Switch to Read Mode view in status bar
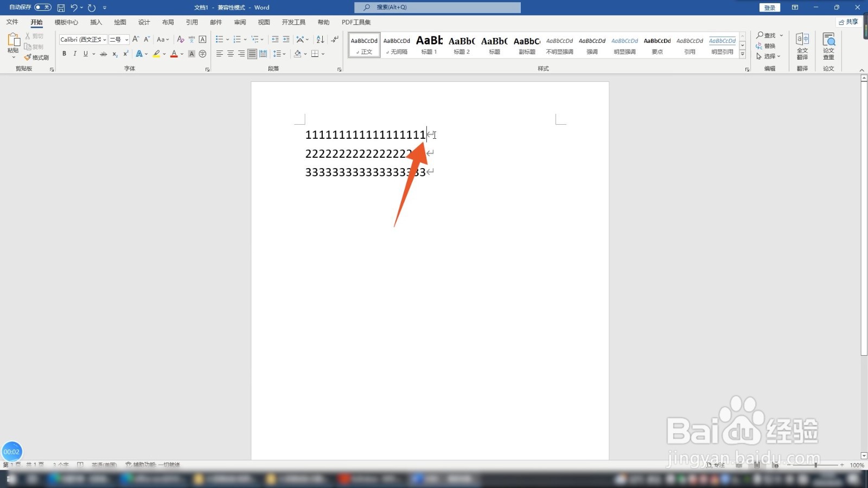The image size is (868, 488). [x=739, y=465]
